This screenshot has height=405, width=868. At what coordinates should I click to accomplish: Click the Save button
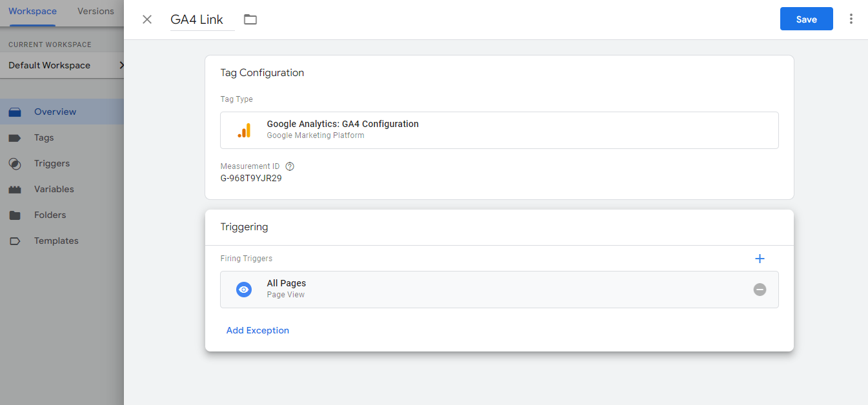[x=806, y=19]
